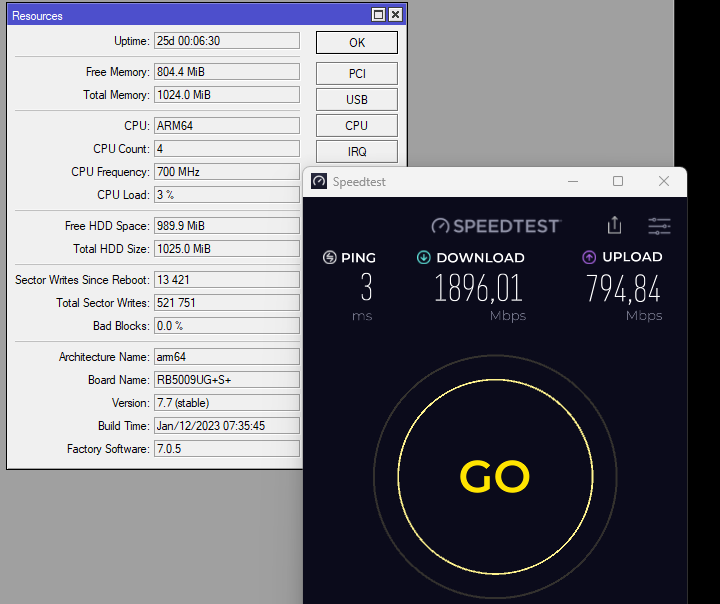Click the Free Memory field
The height and width of the screenshot is (604, 720).
coord(227,72)
